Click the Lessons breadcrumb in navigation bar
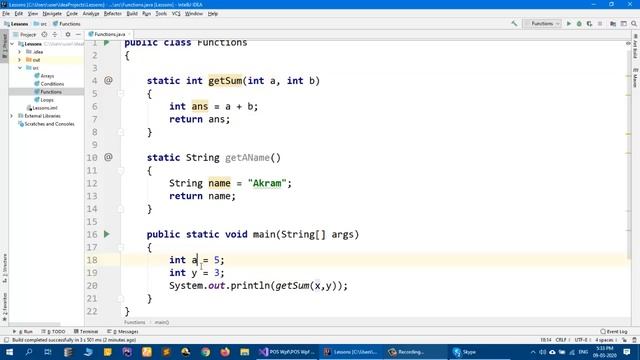This screenshot has width=640, height=360. tap(16, 24)
